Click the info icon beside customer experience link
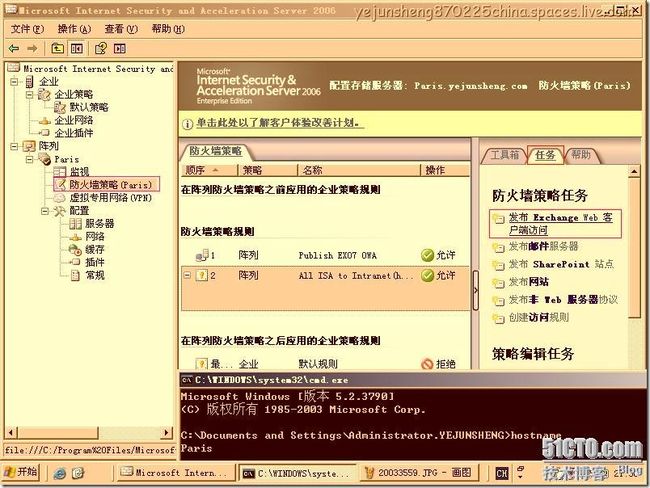650x488 pixels. pos(187,124)
